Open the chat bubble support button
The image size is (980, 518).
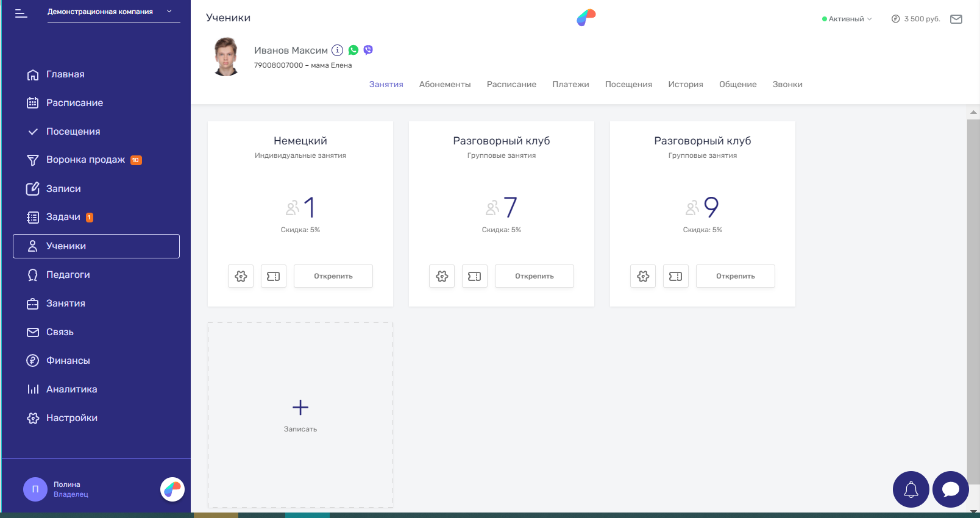tap(950, 489)
